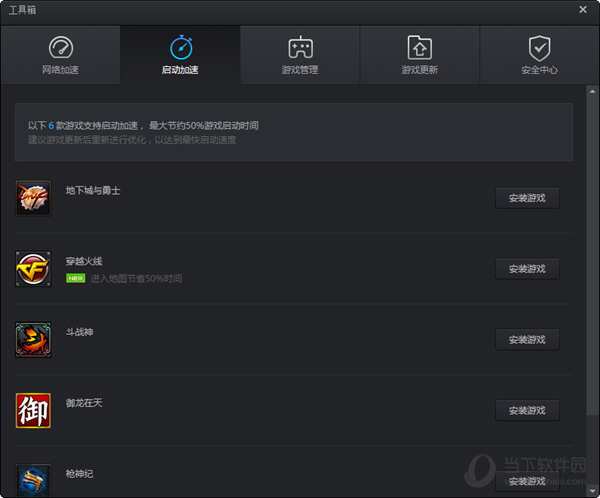Click the scrollbar up arrow
The image size is (600, 498).
[x=592, y=91]
